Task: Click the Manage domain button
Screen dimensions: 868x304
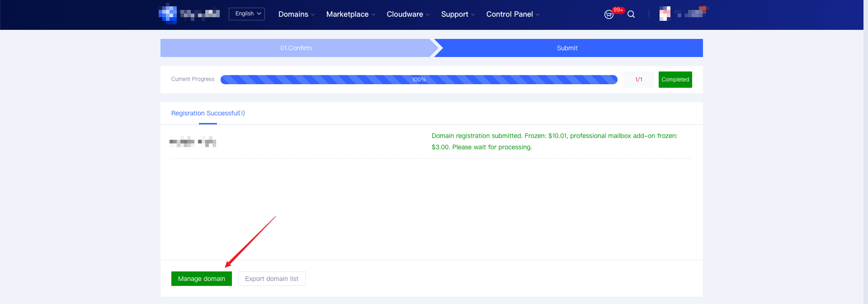Action: pos(202,279)
